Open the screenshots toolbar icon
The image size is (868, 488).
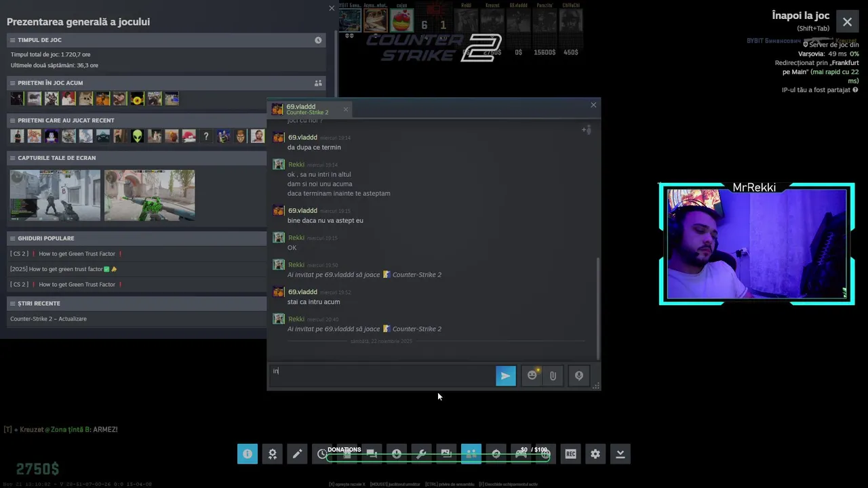click(446, 454)
